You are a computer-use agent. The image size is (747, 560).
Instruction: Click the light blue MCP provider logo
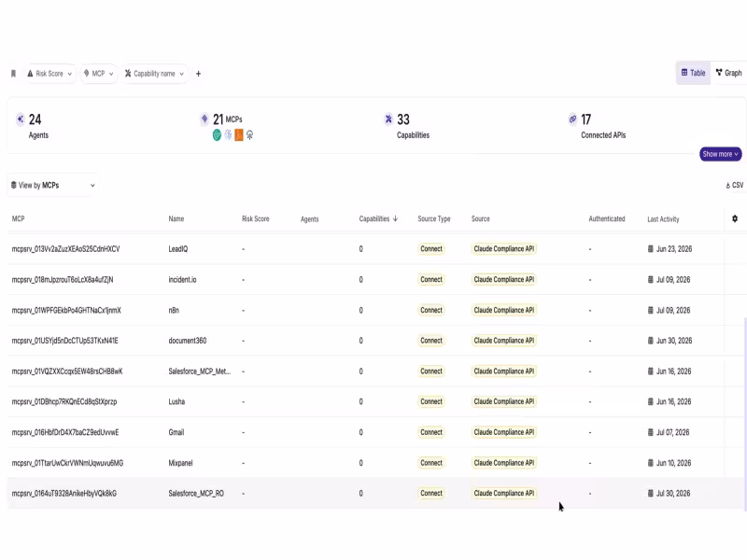coord(228,135)
